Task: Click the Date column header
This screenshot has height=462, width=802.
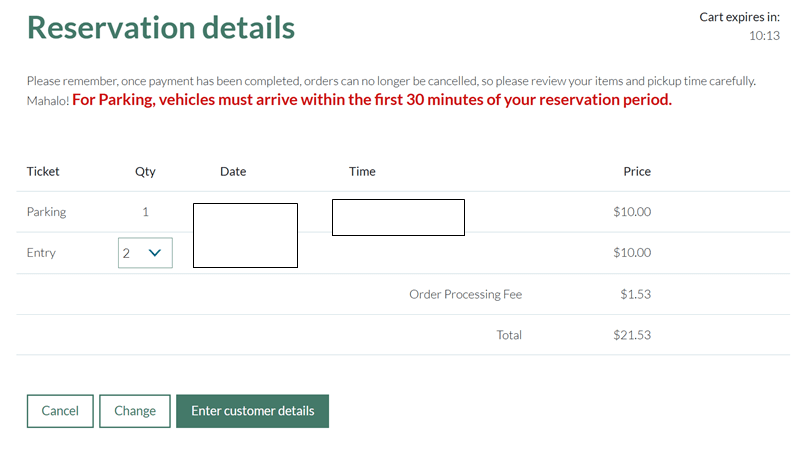Action: [x=233, y=171]
